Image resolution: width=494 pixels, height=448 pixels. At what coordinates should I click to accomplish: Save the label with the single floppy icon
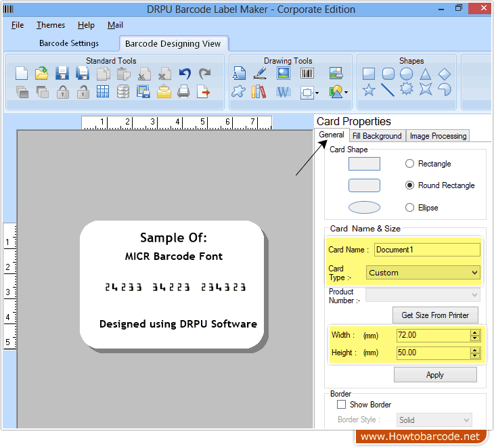62,73
